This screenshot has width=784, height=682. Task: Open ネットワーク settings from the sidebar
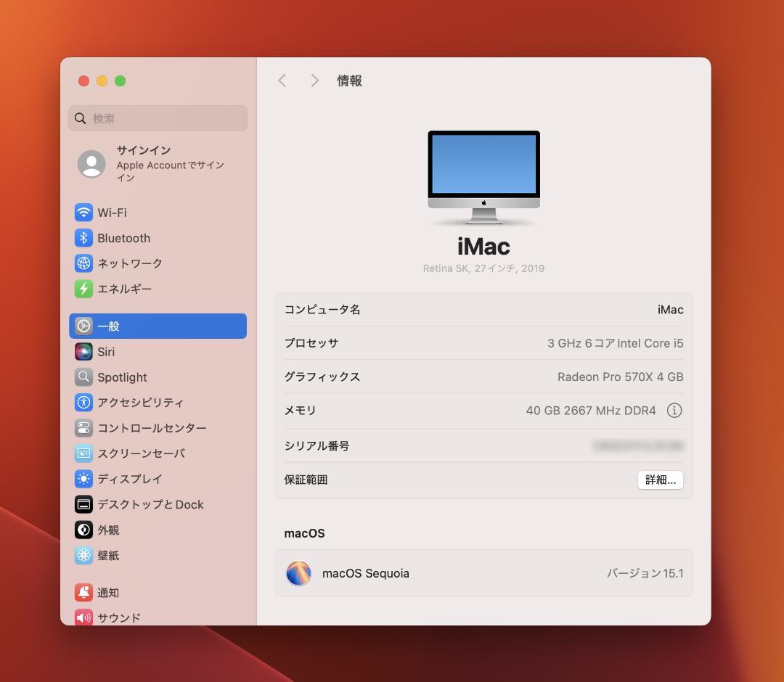click(83, 263)
